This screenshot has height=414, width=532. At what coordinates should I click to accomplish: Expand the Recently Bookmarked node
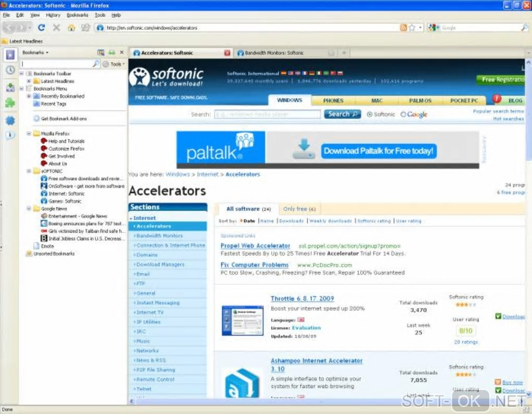pos(29,96)
